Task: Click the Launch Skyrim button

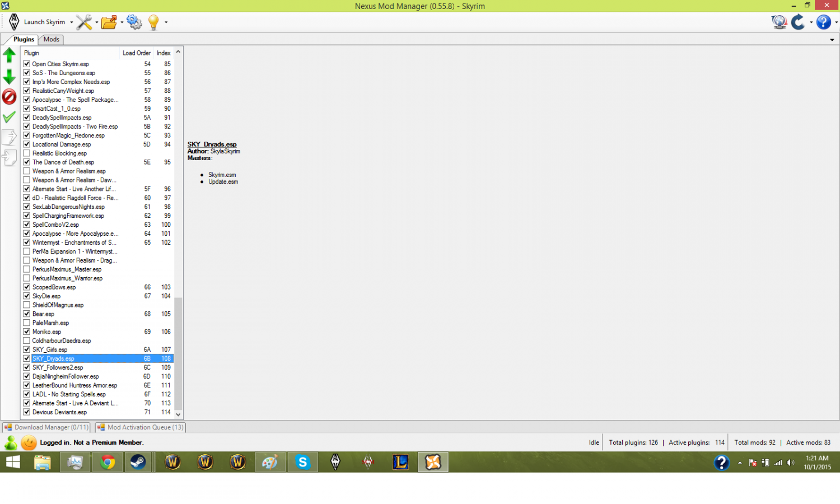Action: (x=38, y=22)
